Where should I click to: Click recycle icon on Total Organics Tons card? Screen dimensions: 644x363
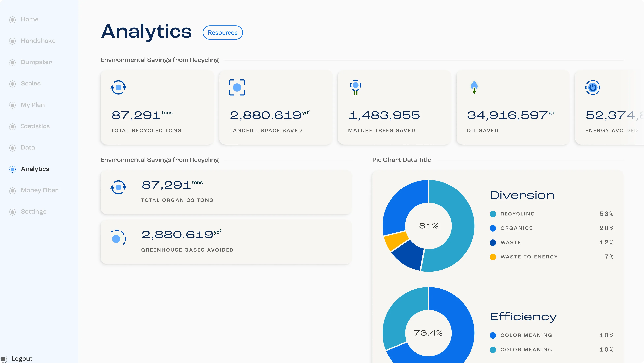pos(118,187)
